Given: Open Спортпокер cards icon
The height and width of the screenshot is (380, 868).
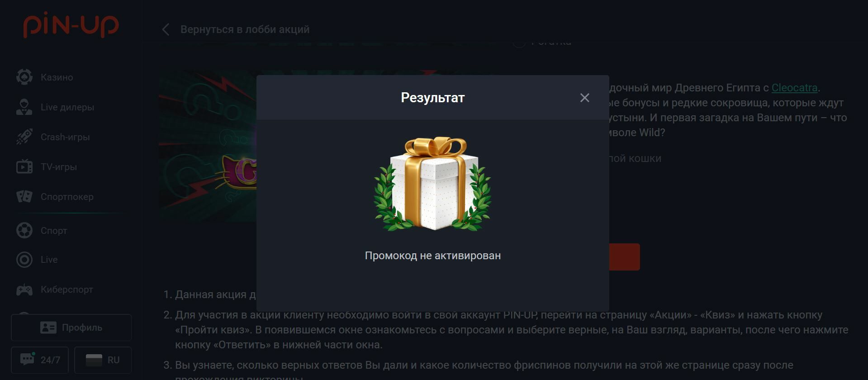Looking at the screenshot, I should (24, 196).
